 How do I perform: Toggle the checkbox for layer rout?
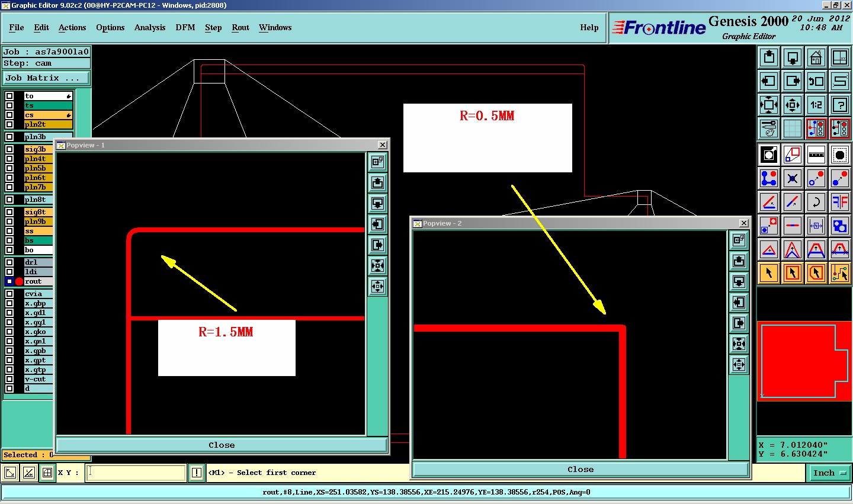click(9, 281)
